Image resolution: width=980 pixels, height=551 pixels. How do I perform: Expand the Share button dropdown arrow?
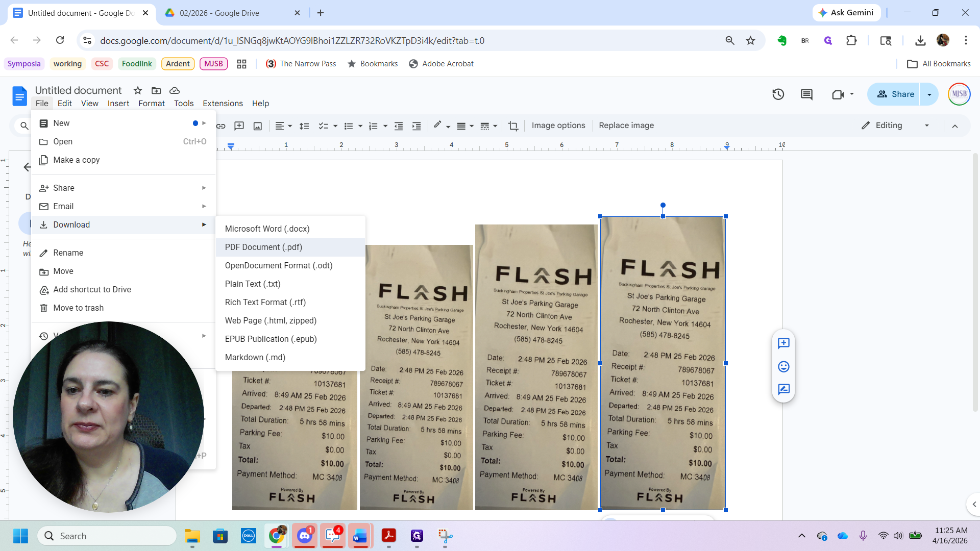click(929, 94)
